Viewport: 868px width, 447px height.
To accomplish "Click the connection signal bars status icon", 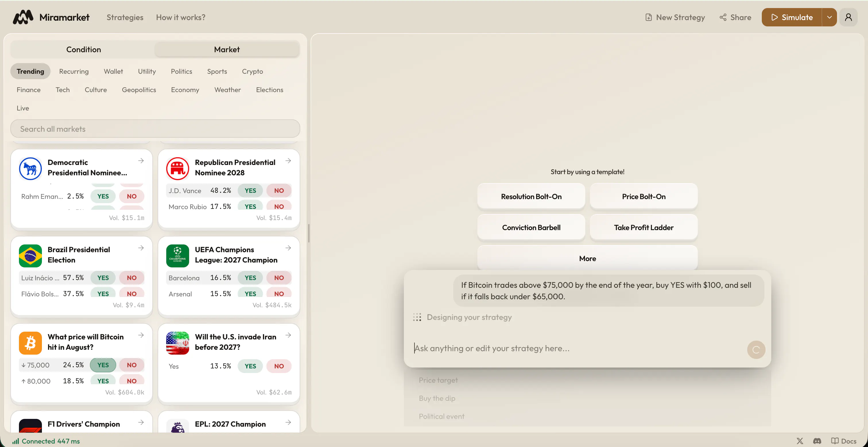I will tap(15, 441).
